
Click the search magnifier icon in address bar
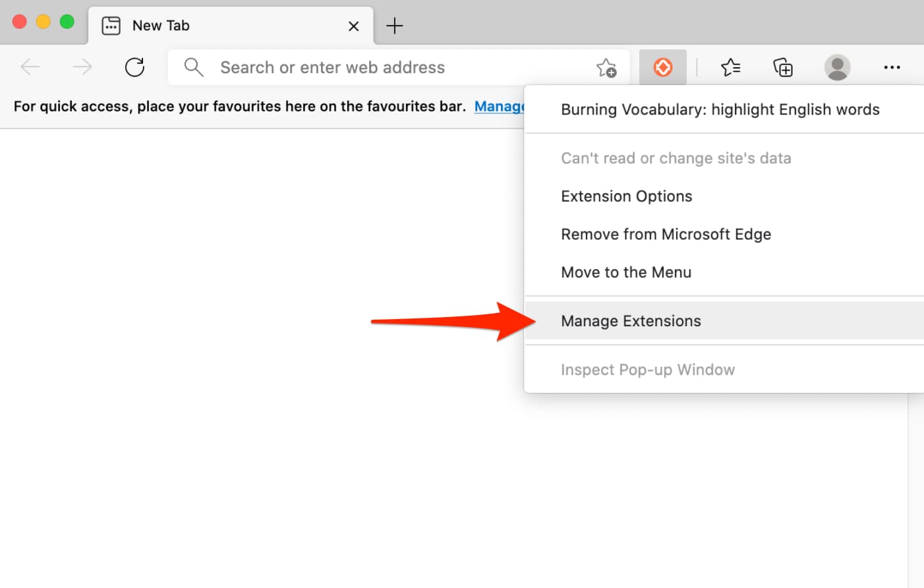point(193,67)
